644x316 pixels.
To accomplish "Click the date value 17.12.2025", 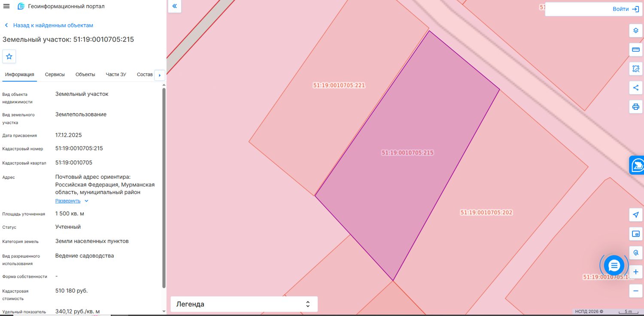I will point(68,135).
